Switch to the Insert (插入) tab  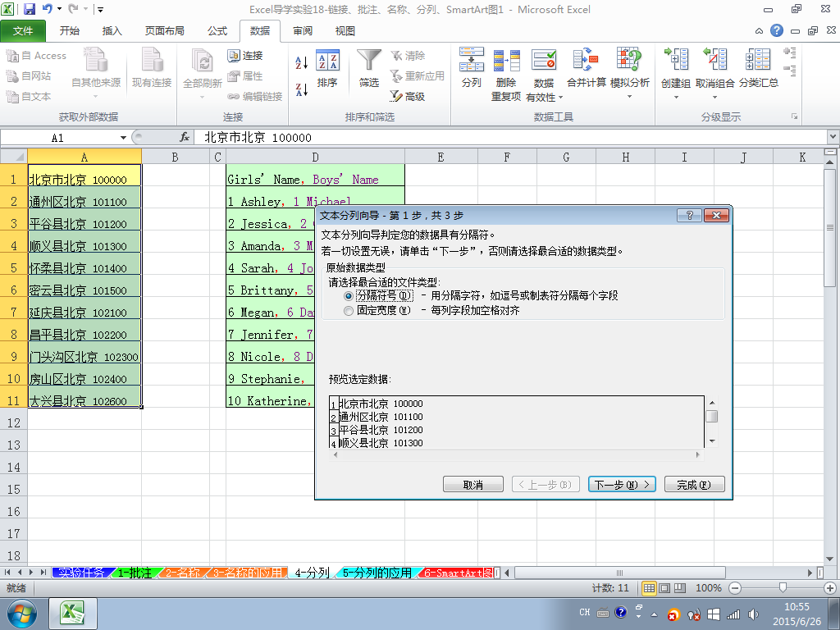[x=112, y=31]
